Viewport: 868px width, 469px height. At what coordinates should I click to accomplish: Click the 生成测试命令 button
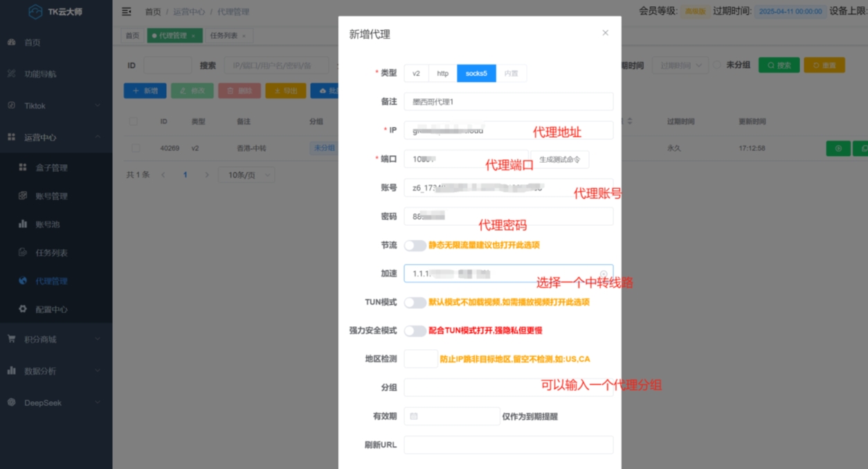tap(561, 159)
